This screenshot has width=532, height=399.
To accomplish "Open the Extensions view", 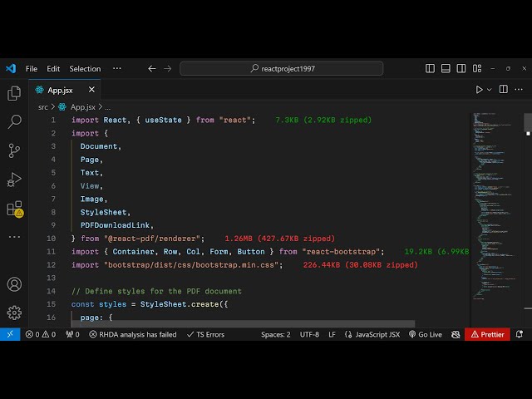I will pyautogui.click(x=14, y=209).
